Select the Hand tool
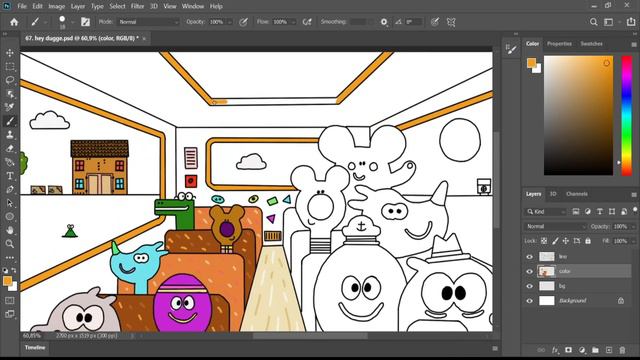 10,230
